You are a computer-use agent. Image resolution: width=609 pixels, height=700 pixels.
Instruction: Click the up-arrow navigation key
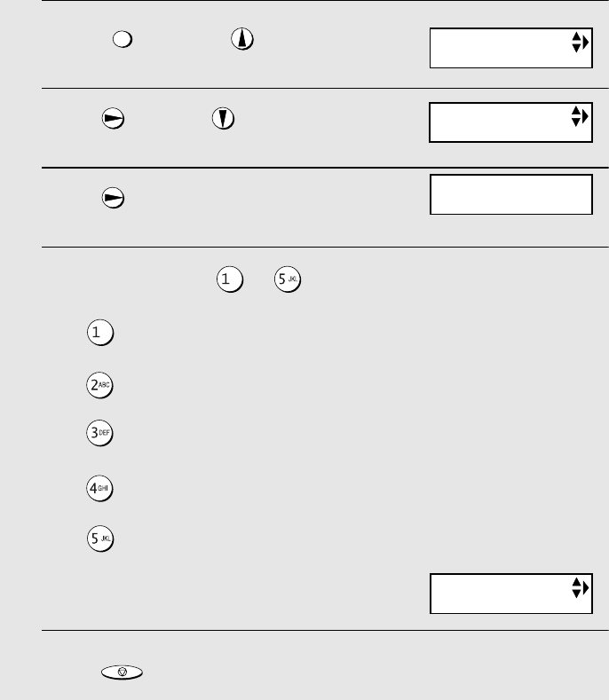242,39
